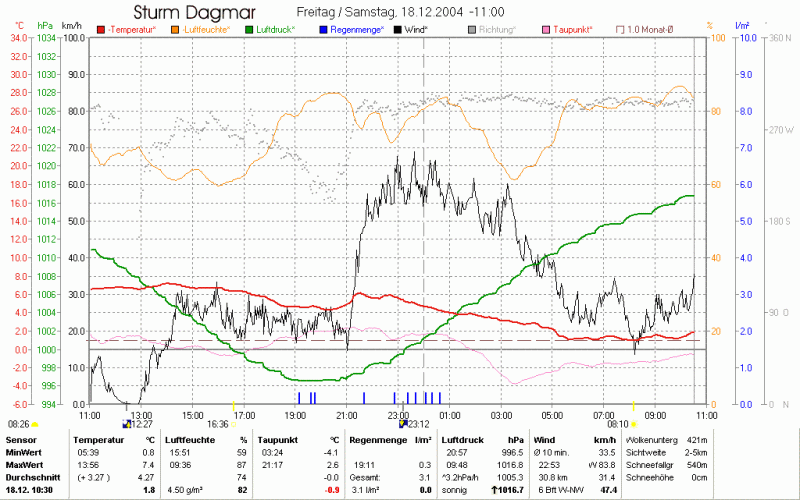Click the red Temperatur legend swatch
Image resolution: width=800 pixels, height=500 pixels.
(x=101, y=30)
